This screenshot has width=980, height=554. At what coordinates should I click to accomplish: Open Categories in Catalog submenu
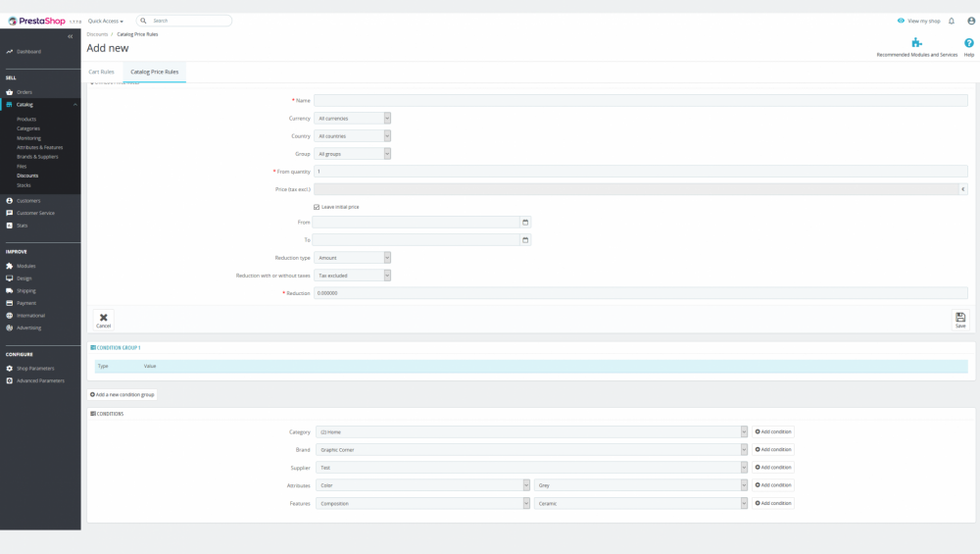[28, 128]
